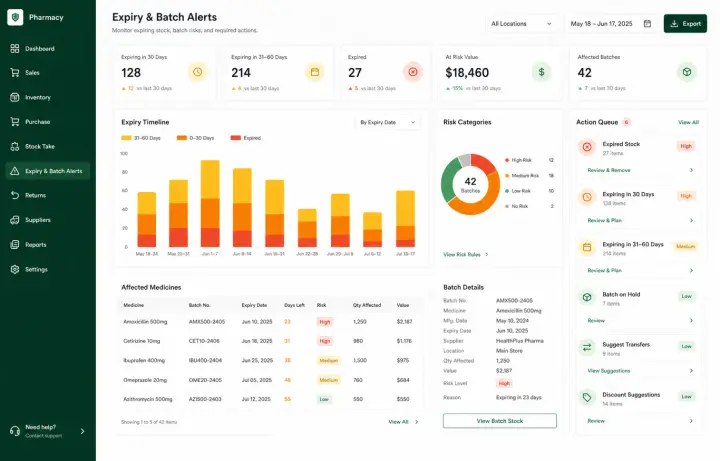Go to Inventory page in sidebar
720x461 pixels.
[48, 97]
